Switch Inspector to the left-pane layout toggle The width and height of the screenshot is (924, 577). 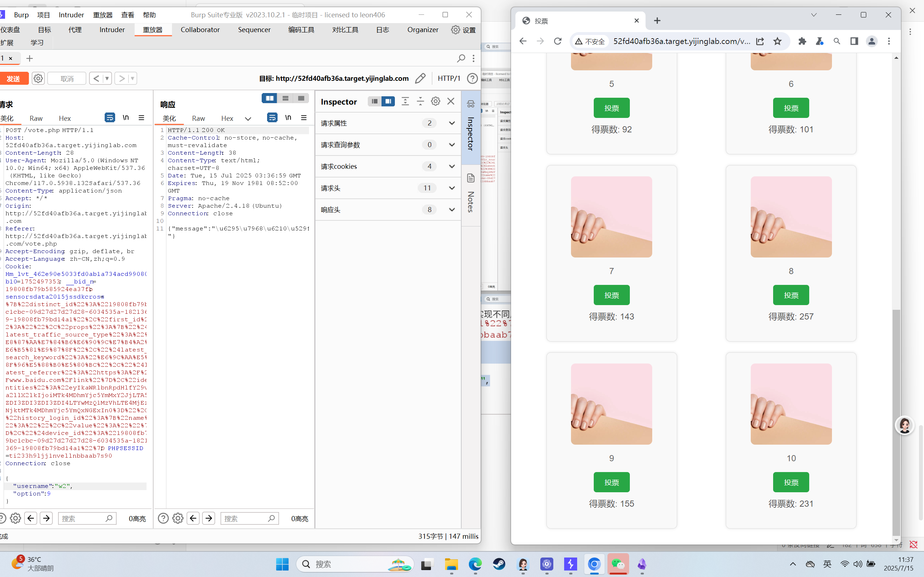pyautogui.click(x=374, y=101)
